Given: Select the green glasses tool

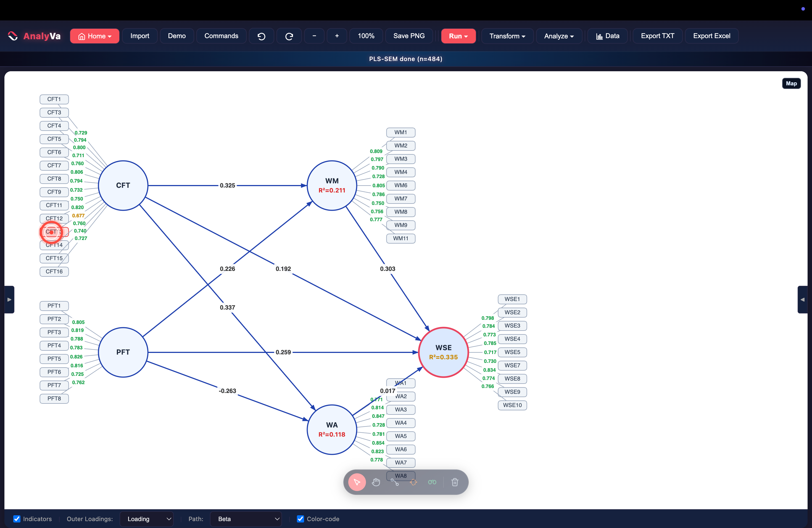Looking at the screenshot, I should coord(432,482).
